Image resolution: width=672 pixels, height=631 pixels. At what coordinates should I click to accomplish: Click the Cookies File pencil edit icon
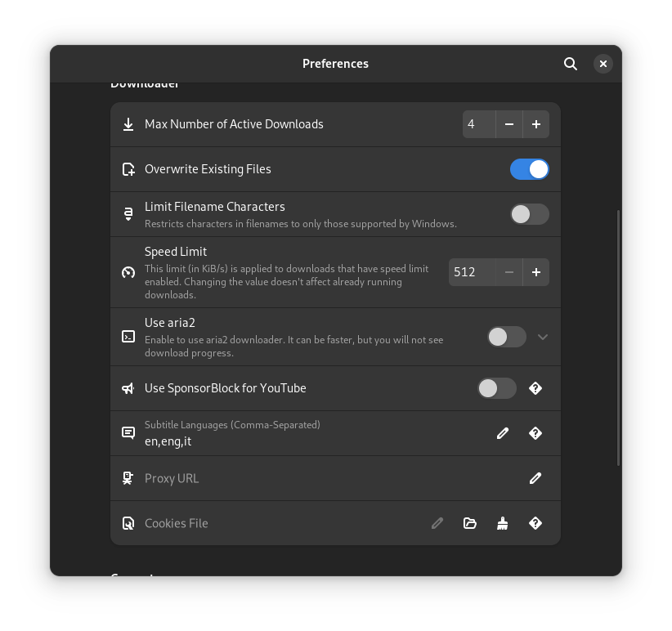437,523
